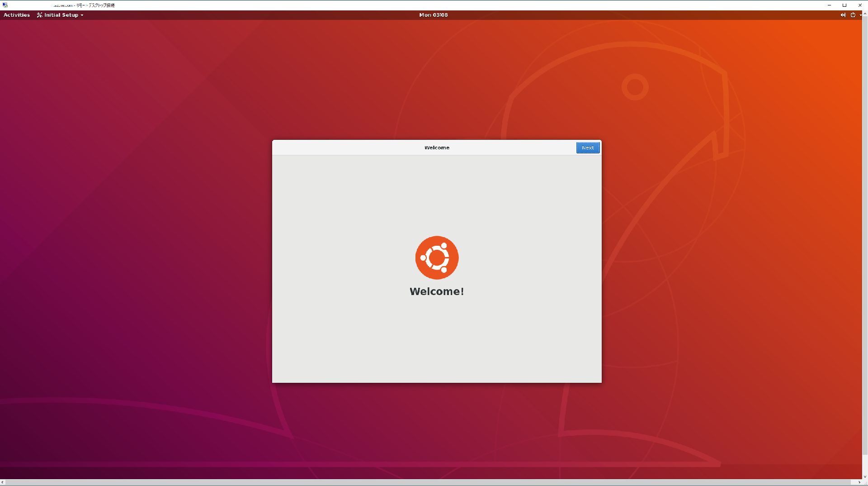Click the Initial Setup tools icon
Image resolution: width=868 pixels, height=486 pixels.
coord(40,15)
